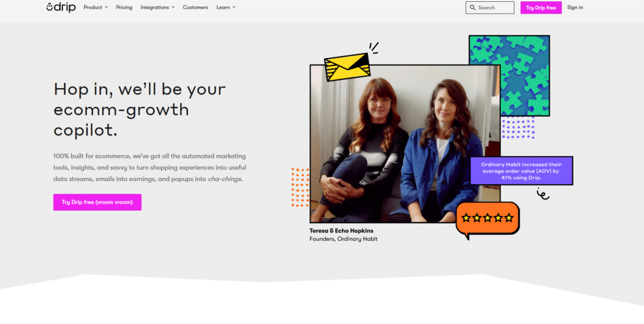
Task: Open the Sign in link
Action: [575, 8]
